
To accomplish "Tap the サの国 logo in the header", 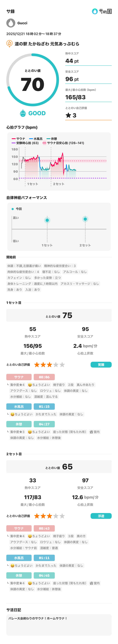I will point(102,11).
